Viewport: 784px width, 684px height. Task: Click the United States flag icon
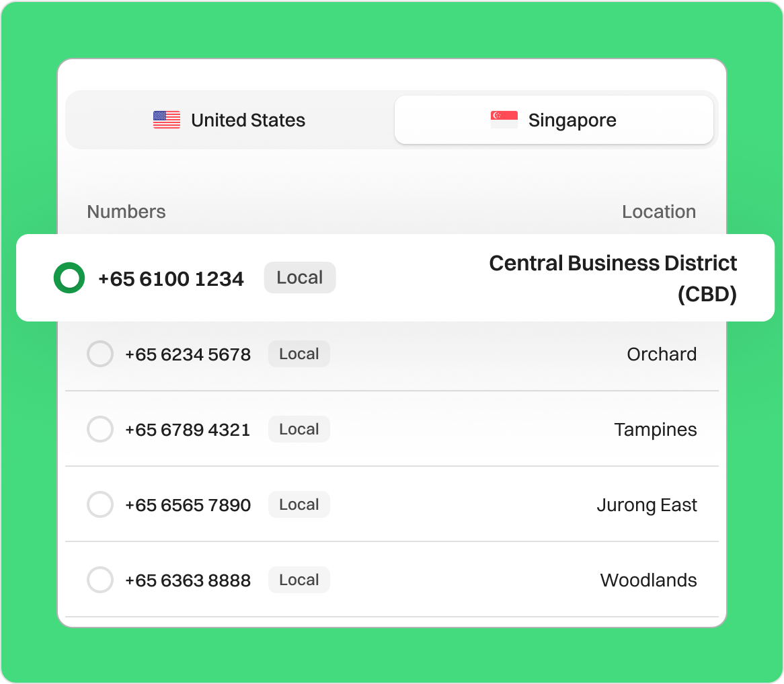pyautogui.click(x=167, y=120)
